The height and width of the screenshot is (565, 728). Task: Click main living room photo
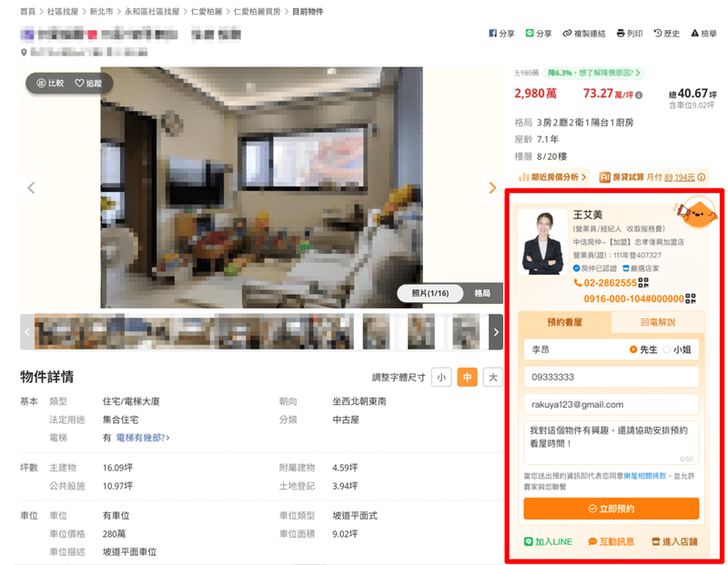[261, 187]
